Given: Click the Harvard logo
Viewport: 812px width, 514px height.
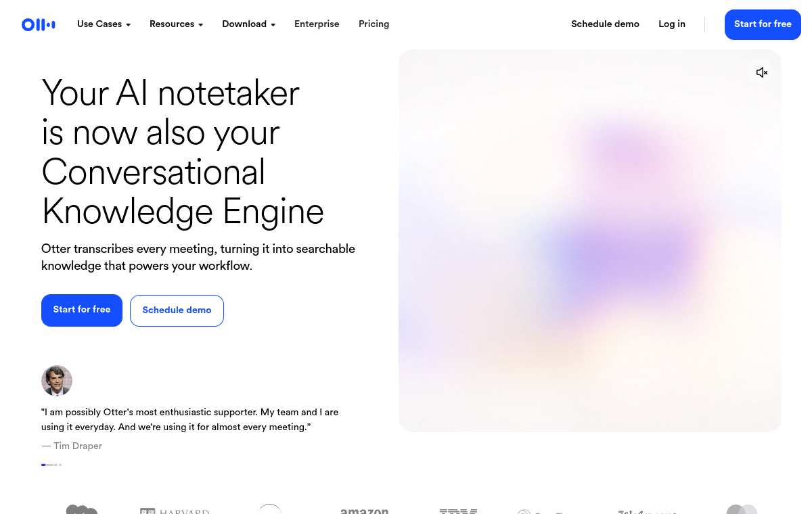Looking at the screenshot, I should click(175, 511).
